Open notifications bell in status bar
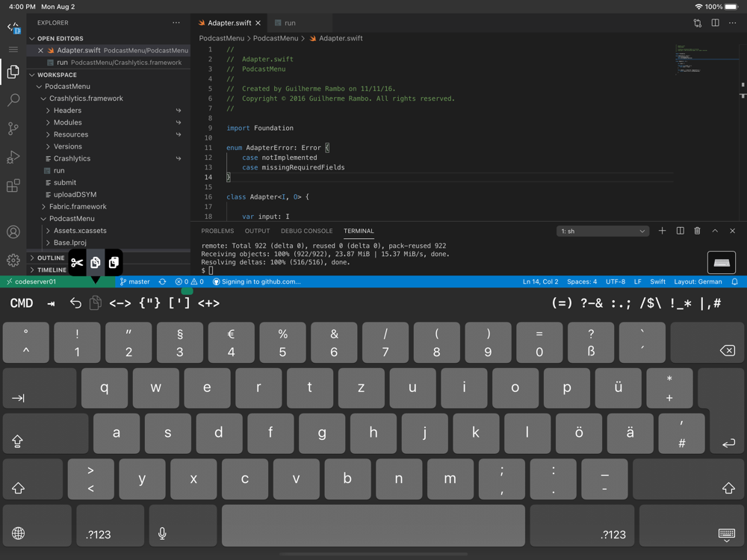The height and width of the screenshot is (560, 747). pos(734,282)
